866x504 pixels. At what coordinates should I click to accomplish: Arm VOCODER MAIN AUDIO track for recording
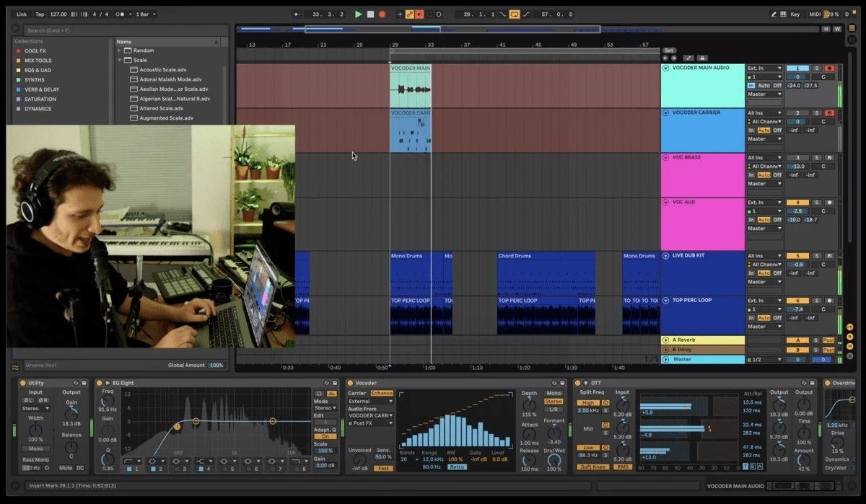830,68
